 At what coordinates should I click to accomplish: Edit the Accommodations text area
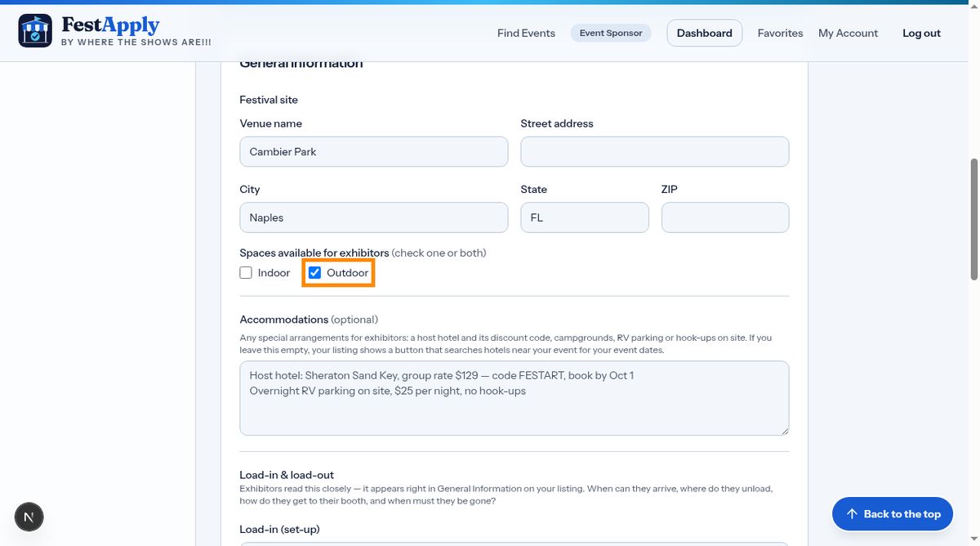pyautogui.click(x=514, y=398)
